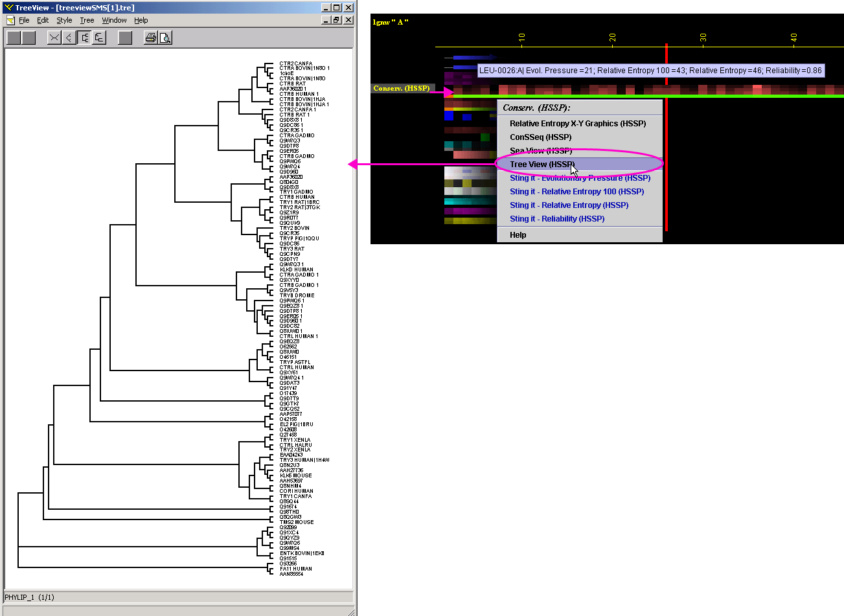Select ConSSeq (HSSP) menu entry

coord(540,137)
